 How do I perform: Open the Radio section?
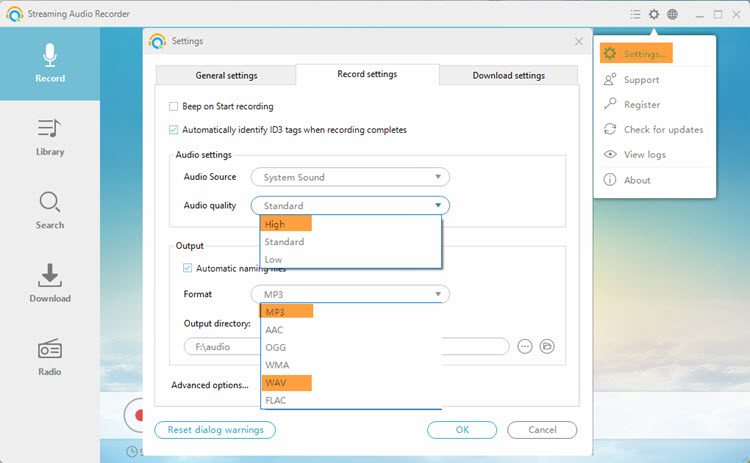[x=49, y=357]
